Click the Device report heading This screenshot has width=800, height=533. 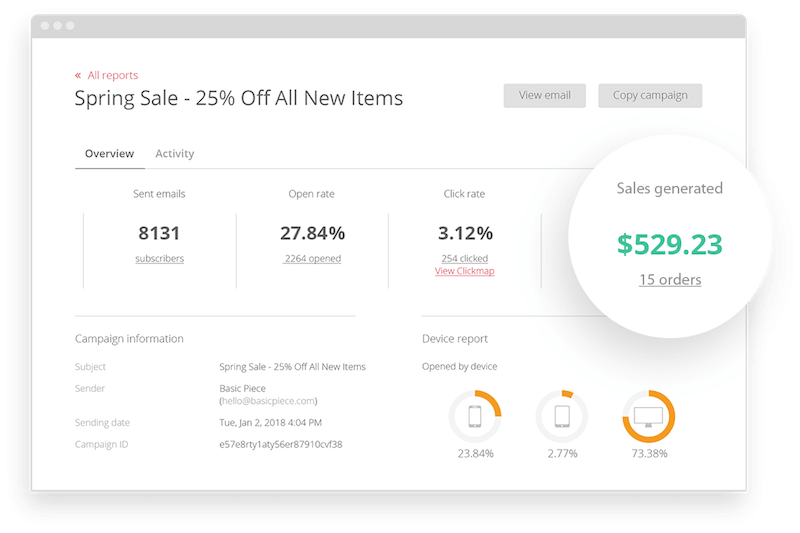point(455,339)
